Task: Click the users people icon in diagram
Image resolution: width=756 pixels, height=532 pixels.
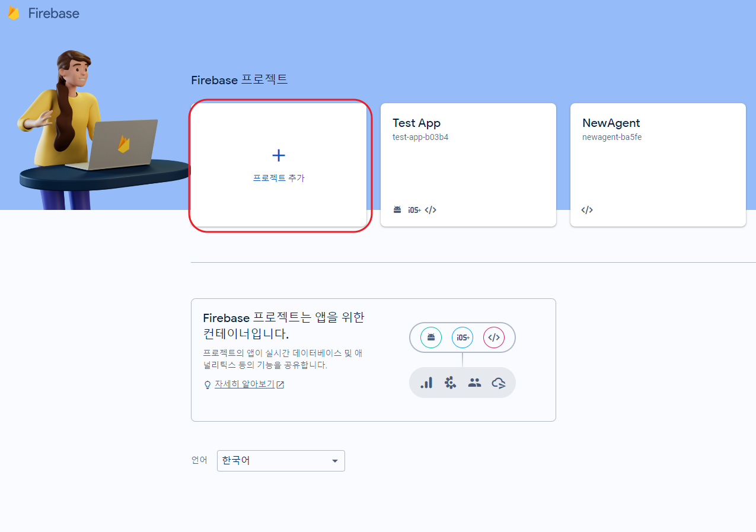Action: 474,383
